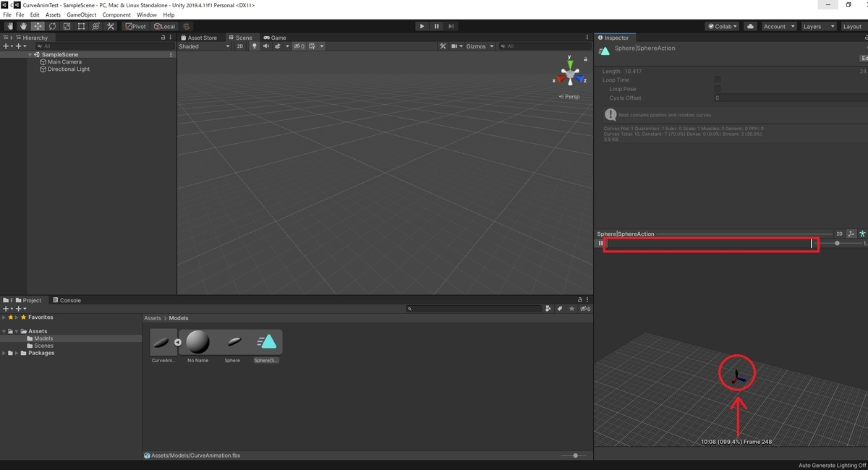Viewport: 868px width, 470px height.
Task: Toggle scene audio speaker icon
Action: coord(265,46)
